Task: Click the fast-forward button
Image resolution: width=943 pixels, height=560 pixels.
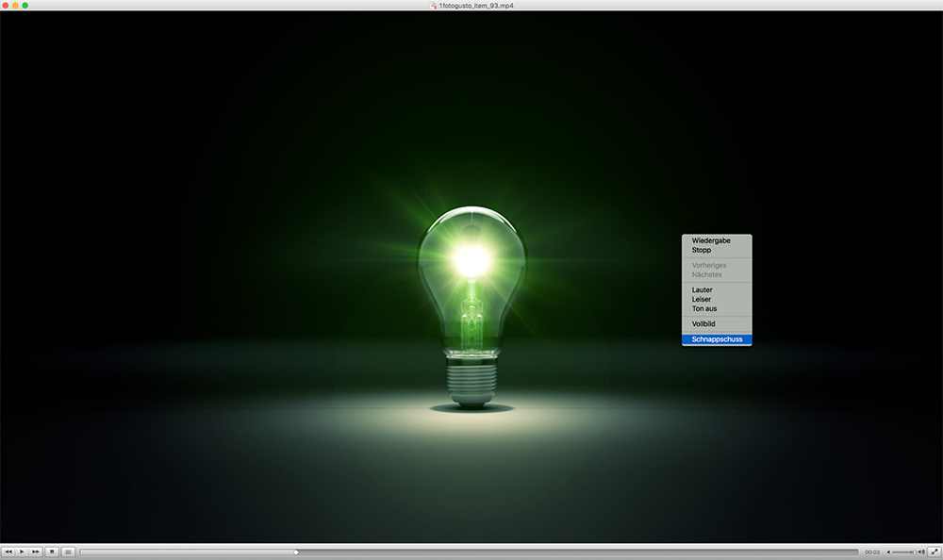Action: (x=36, y=552)
